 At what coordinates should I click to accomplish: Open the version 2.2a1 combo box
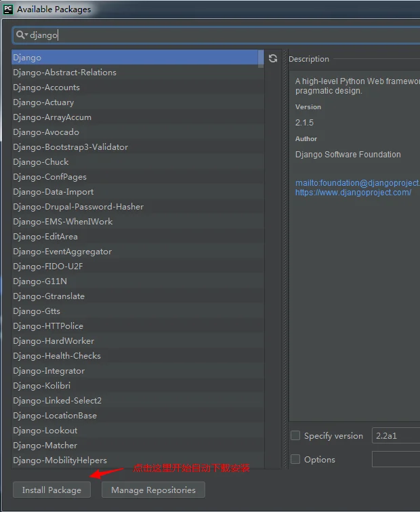(x=396, y=435)
